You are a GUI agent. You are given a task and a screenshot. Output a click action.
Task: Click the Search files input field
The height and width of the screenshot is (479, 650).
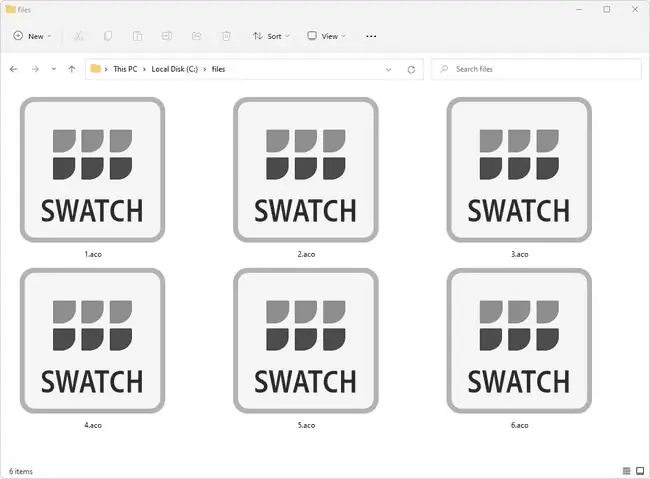click(x=536, y=69)
